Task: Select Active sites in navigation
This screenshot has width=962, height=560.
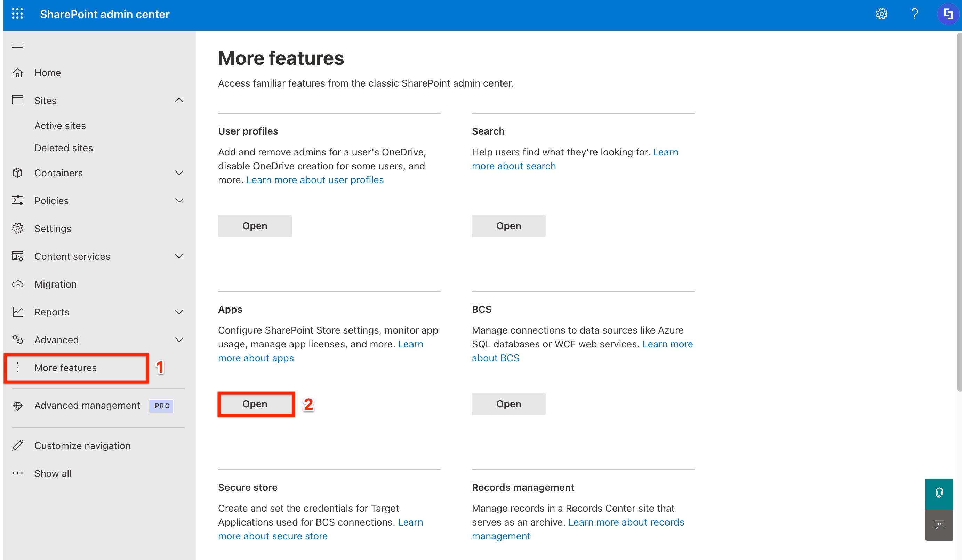Action: point(60,126)
